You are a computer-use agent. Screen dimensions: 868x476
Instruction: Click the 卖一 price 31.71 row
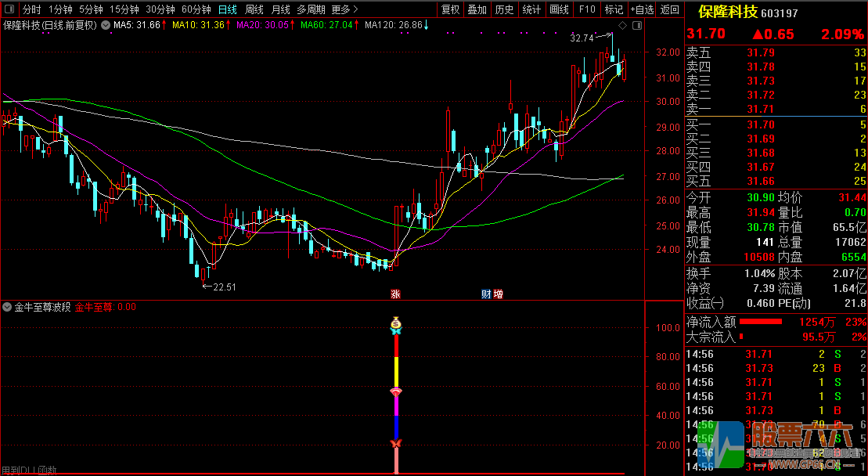coord(775,109)
